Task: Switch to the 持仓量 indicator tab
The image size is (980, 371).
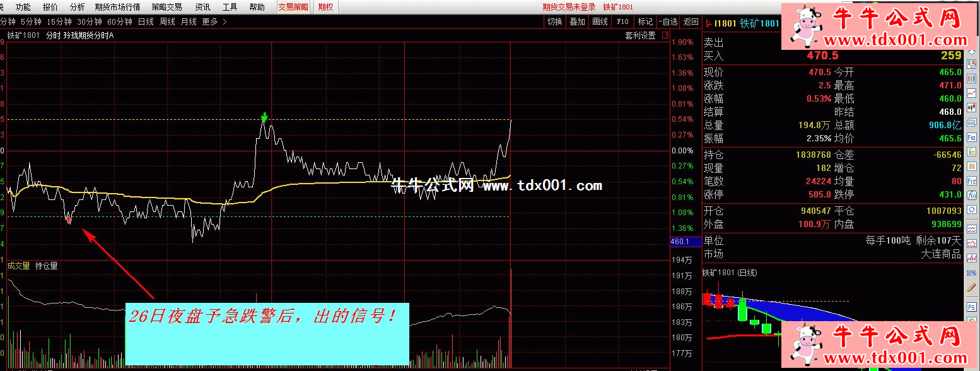Action: 47,266
